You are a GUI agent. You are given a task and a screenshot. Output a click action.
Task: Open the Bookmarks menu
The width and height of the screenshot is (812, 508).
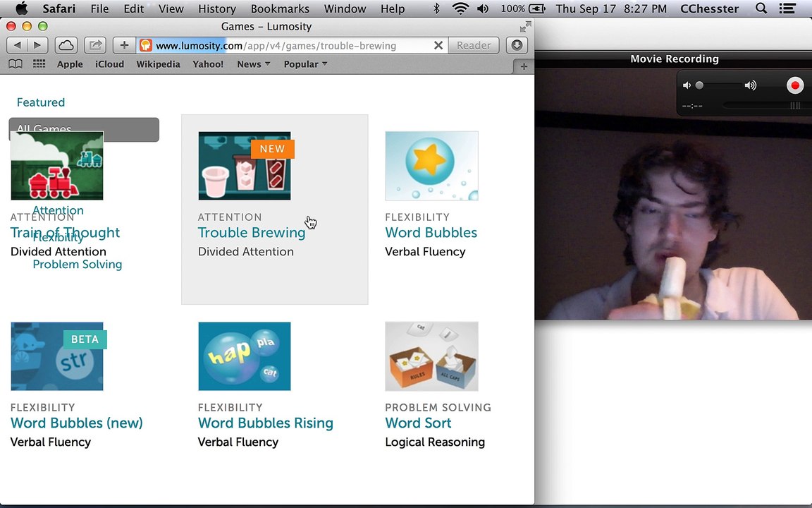[280, 8]
